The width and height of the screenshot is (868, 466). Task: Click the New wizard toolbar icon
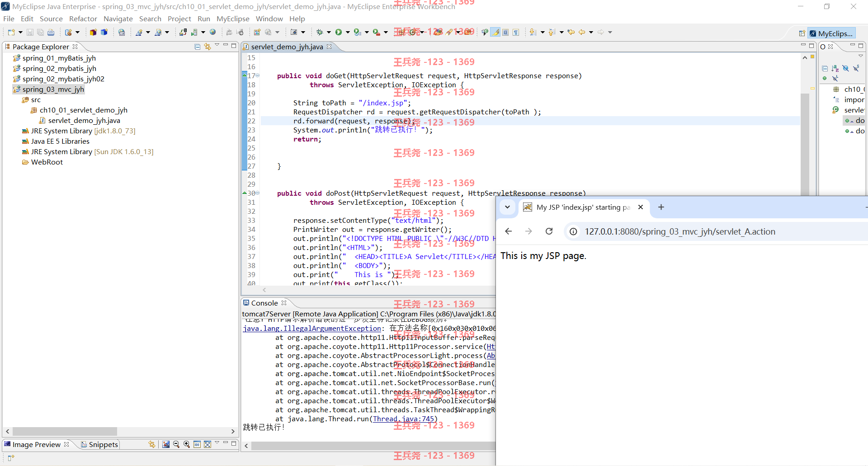(x=11, y=32)
